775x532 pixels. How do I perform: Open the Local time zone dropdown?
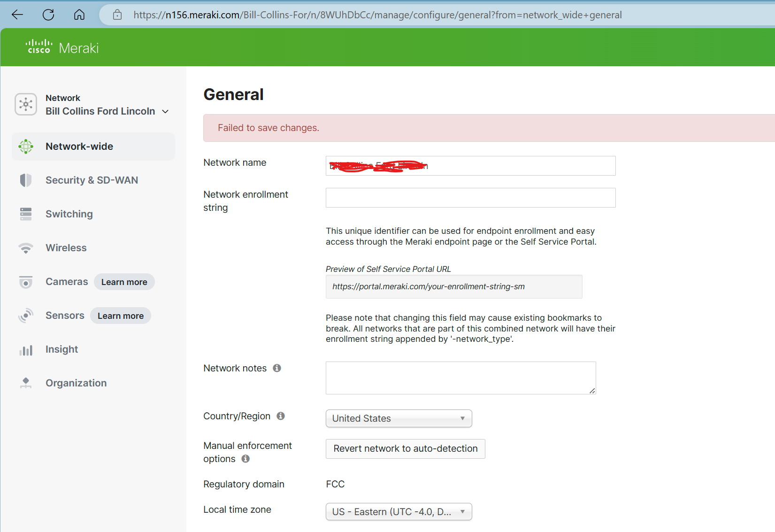tap(399, 512)
